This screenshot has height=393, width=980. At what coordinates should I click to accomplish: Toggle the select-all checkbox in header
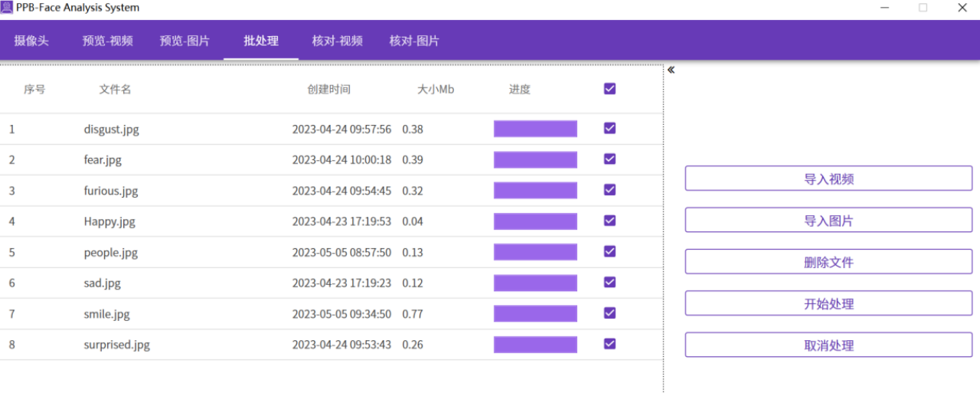(609, 89)
